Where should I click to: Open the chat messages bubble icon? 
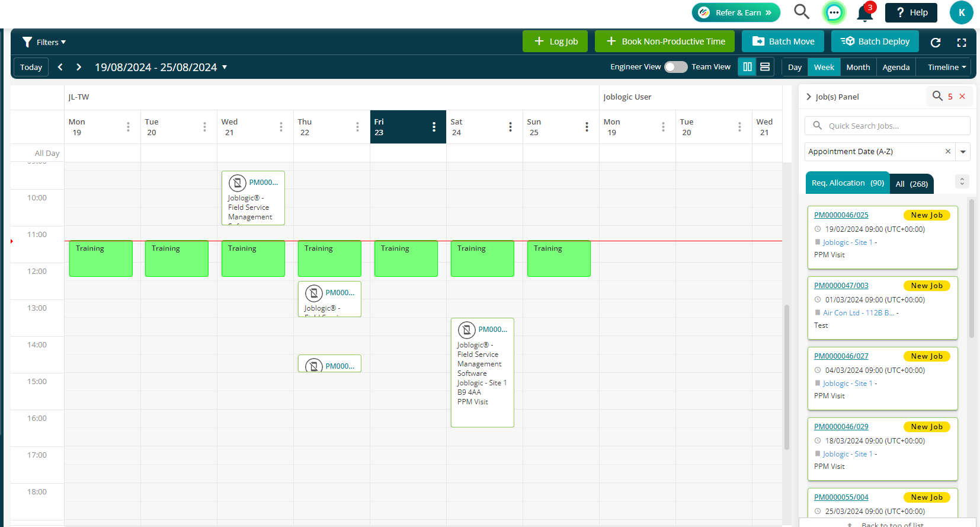(834, 12)
